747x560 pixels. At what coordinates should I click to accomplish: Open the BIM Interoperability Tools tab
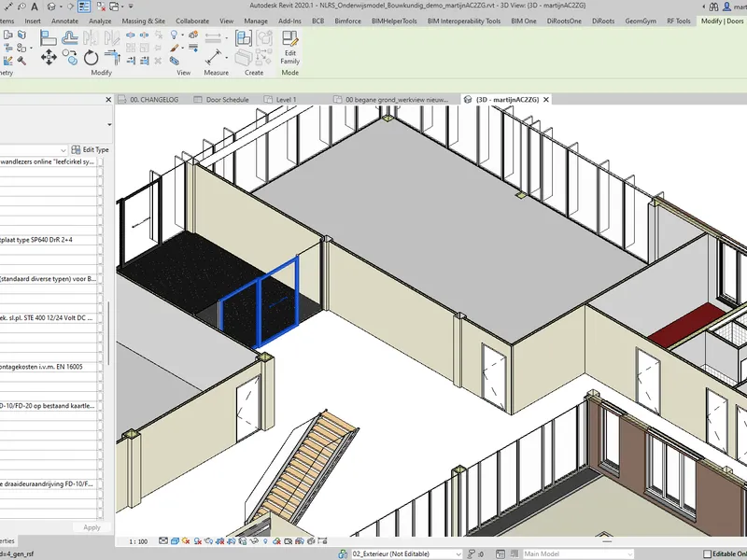pyautogui.click(x=464, y=21)
